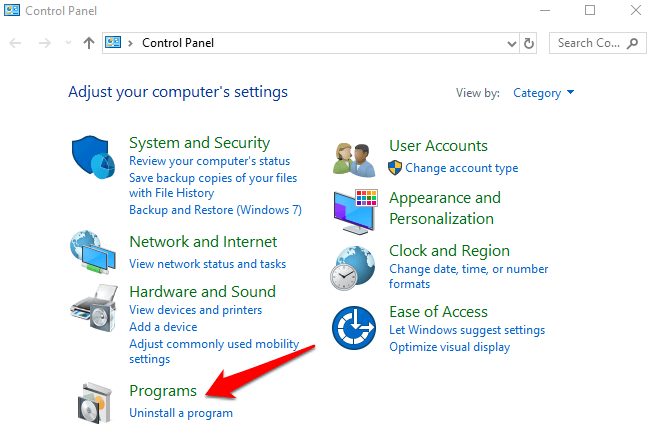Go up one level with the Up arrow

pos(88,43)
